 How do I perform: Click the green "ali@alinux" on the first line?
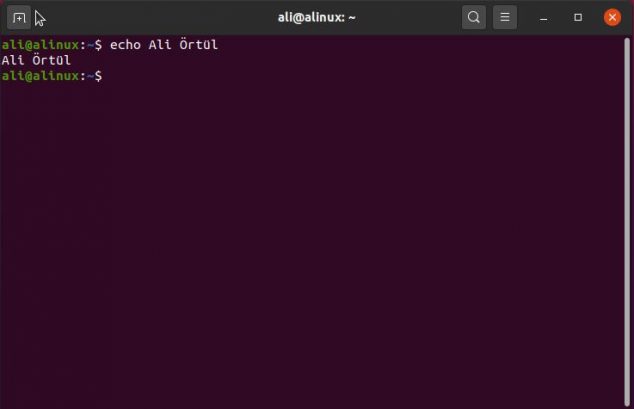click(40, 45)
